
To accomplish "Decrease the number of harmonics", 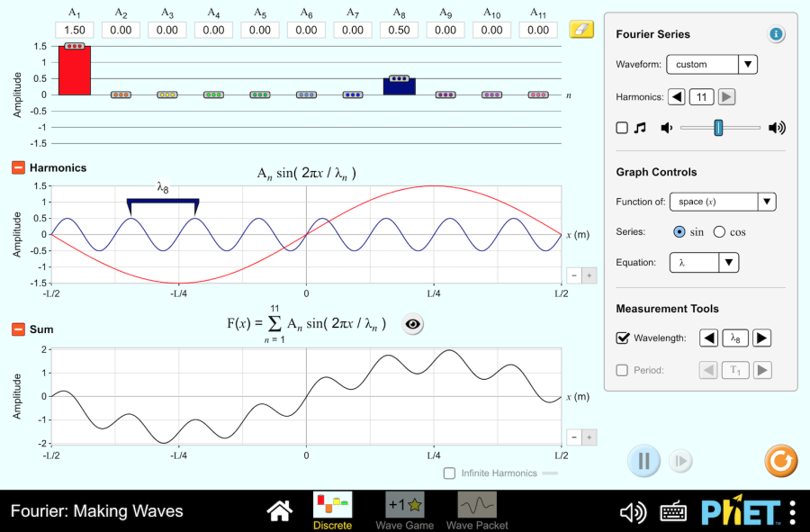I will pos(677,97).
